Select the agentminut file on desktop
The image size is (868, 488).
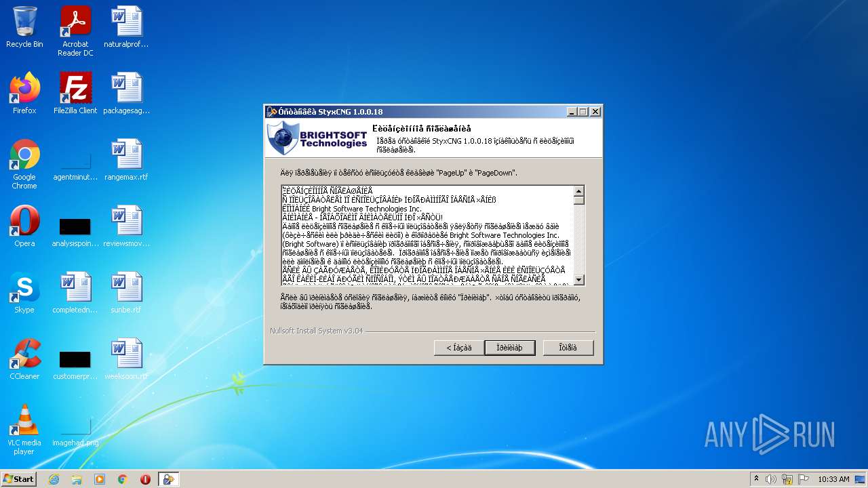(75, 167)
